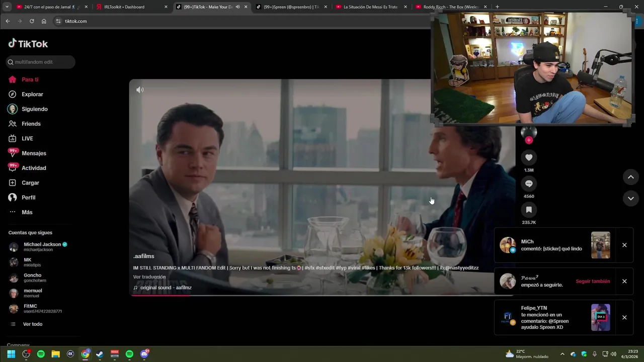
Task: Click the browser home button
Action: (44, 21)
